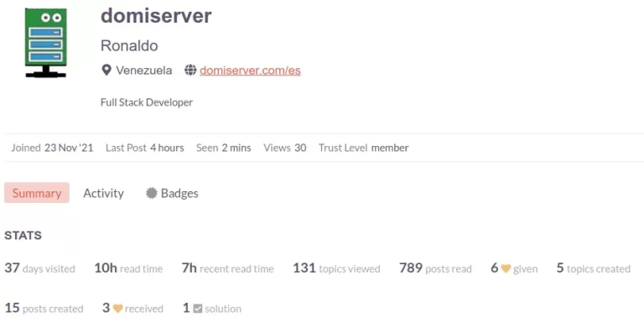Click the green server avatar image
This screenshot has width=644, height=322.
(x=45, y=43)
